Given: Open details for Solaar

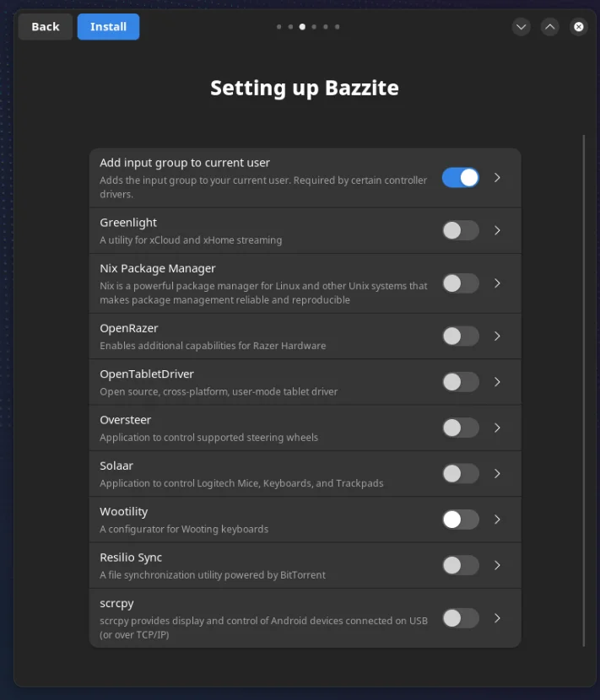Looking at the screenshot, I should pyautogui.click(x=497, y=473).
